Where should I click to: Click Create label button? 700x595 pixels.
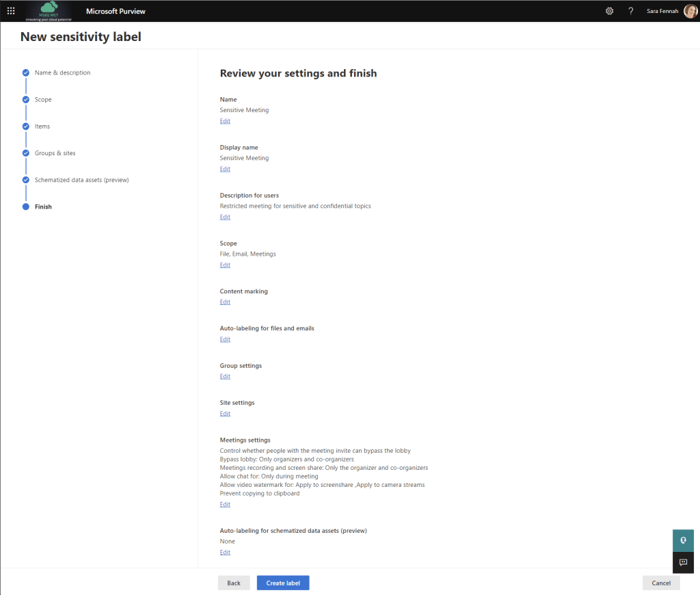(x=283, y=583)
